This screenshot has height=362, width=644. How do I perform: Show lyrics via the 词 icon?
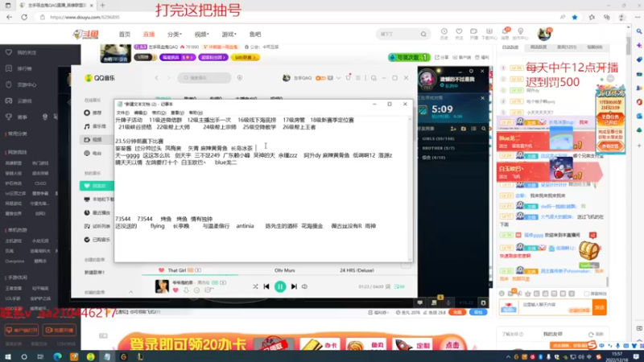tap(387, 286)
